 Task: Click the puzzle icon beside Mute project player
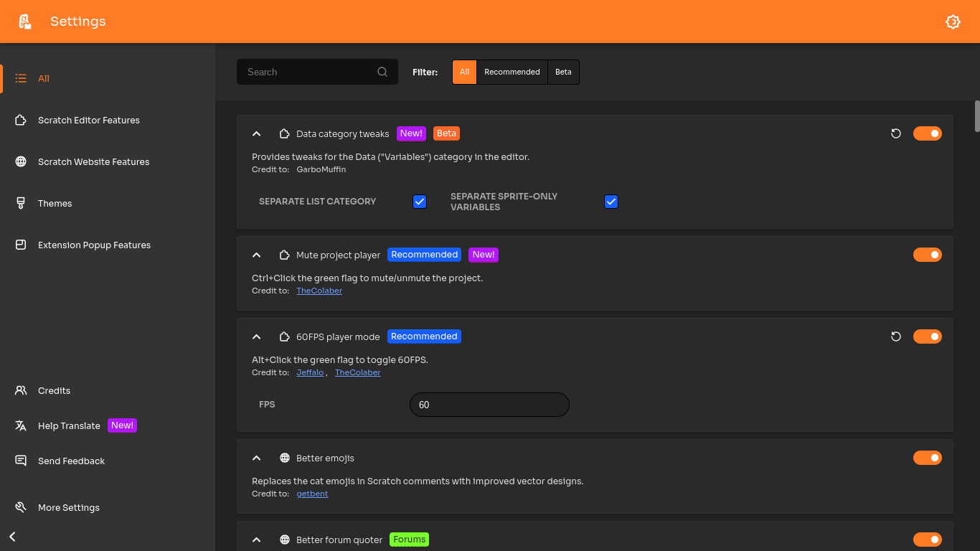(285, 255)
